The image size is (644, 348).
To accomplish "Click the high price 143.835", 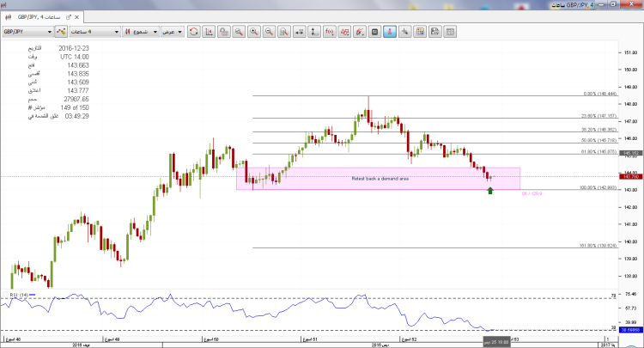I will (78, 74).
